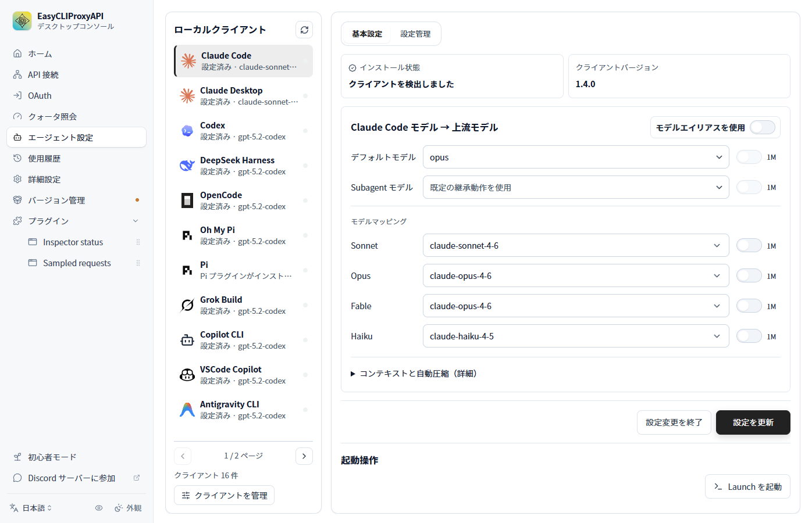Click the OAuth sidebar icon

17,95
